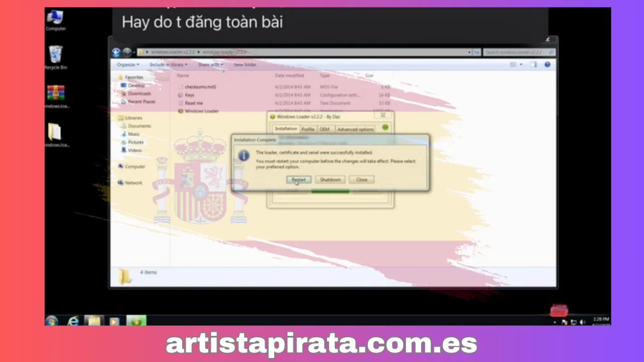Screen dimensions: 644x362
Task: Select Videos under Libraries
Action: click(131, 150)
